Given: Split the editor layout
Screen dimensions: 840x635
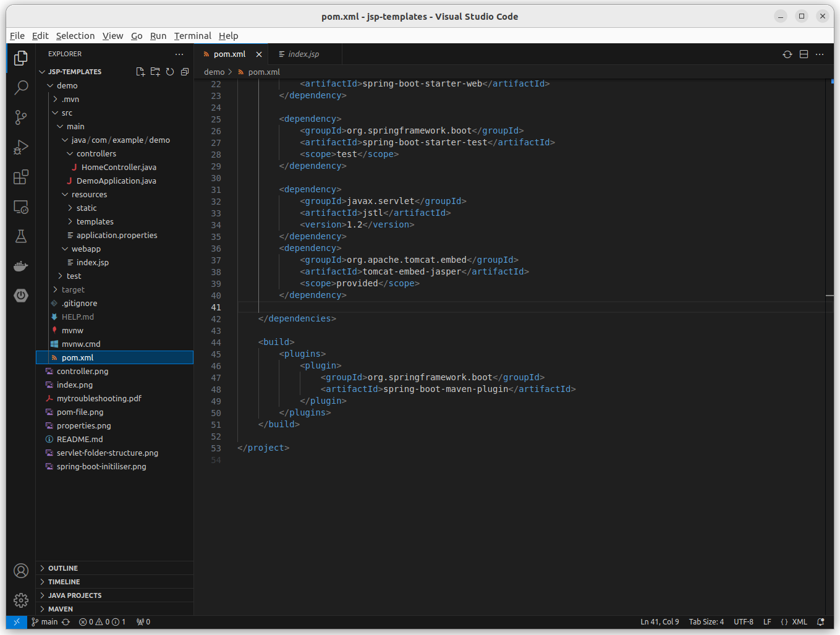Looking at the screenshot, I should click(804, 54).
